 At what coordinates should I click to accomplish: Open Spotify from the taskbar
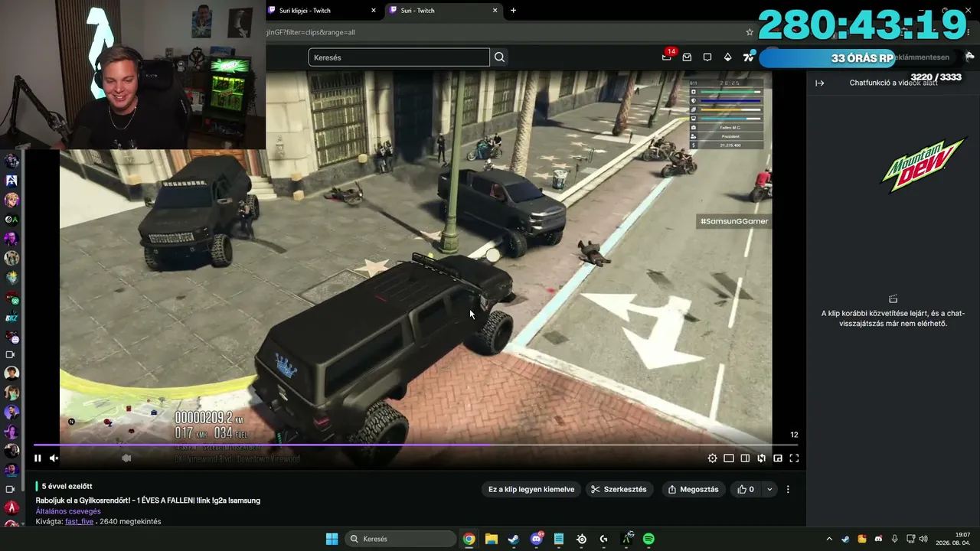[648, 539]
